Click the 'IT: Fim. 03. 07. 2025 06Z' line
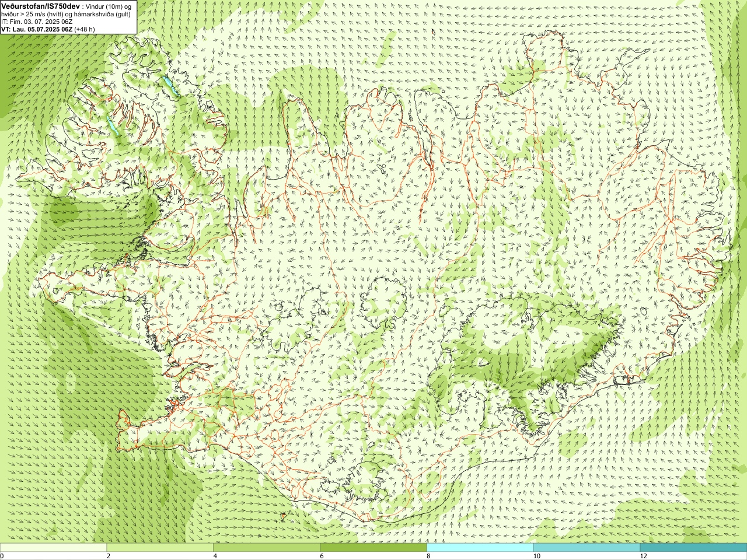Screen dimensions: 747x560 (x=37, y=22)
